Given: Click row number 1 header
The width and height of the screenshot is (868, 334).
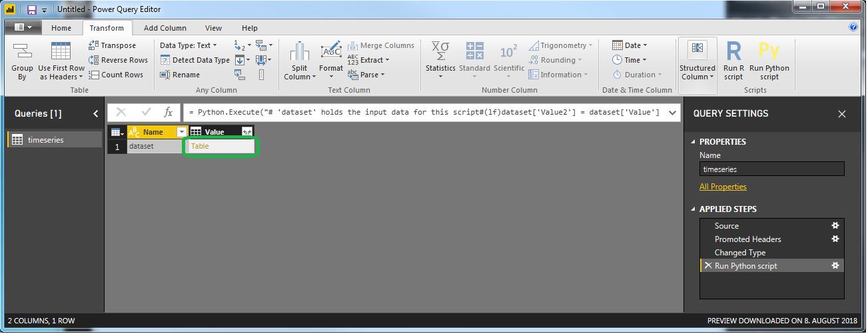Looking at the screenshot, I should [117, 147].
